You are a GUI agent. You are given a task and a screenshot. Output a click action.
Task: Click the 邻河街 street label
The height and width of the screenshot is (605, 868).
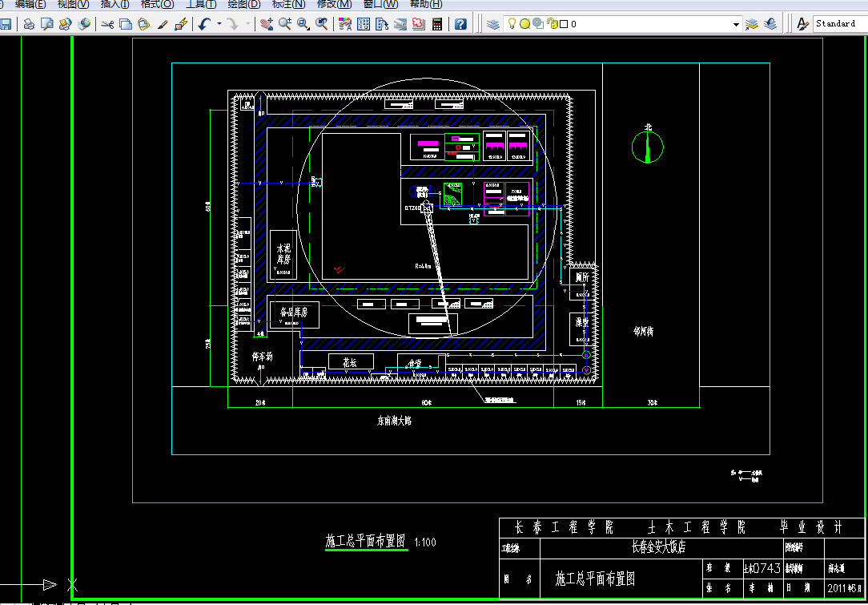643,332
